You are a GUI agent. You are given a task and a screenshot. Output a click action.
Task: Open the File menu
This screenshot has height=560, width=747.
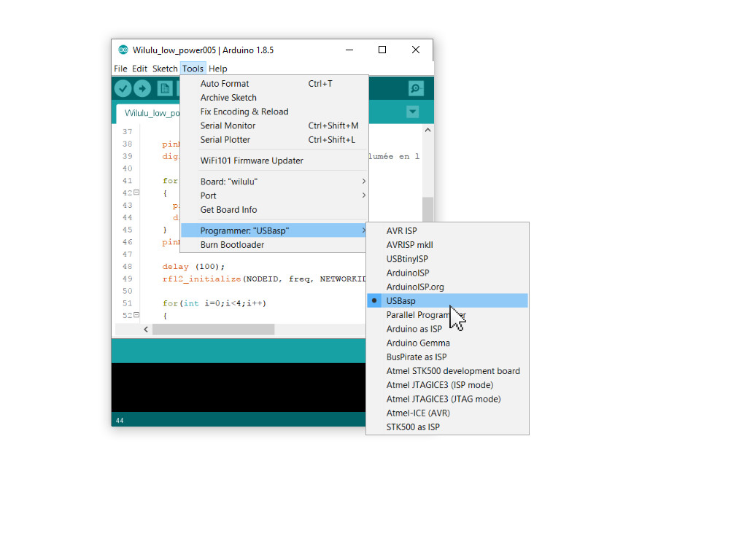tap(120, 69)
